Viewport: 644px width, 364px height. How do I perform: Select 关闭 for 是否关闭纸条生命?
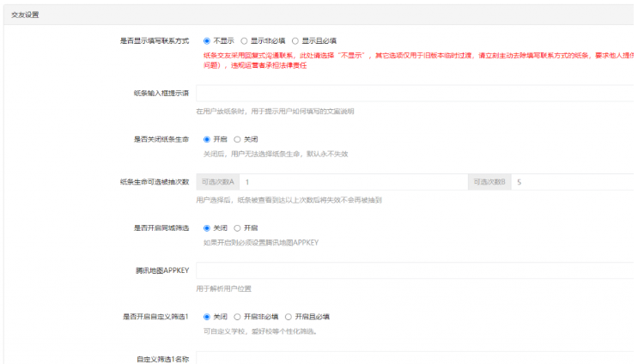(x=237, y=140)
